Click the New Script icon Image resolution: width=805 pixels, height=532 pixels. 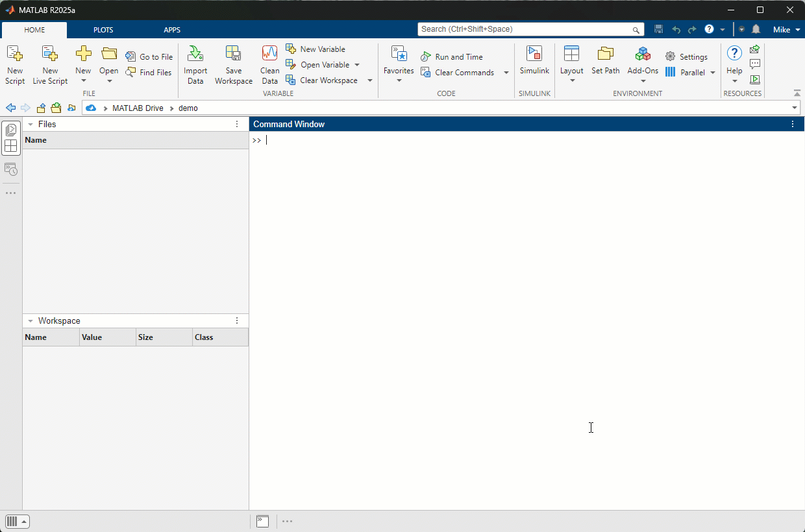pos(14,65)
